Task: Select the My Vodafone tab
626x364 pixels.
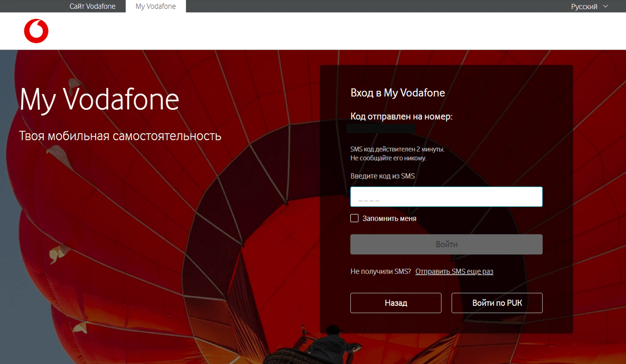Action: pyautogui.click(x=155, y=6)
